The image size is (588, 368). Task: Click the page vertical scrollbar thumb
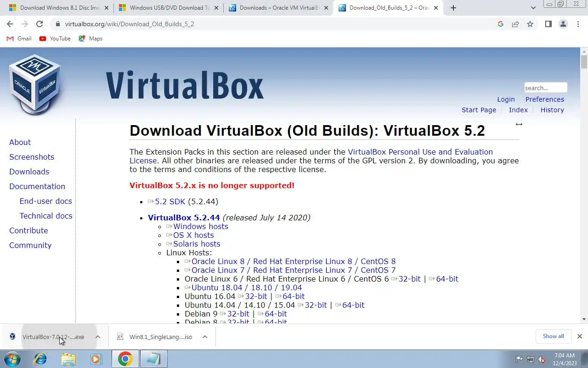click(584, 62)
